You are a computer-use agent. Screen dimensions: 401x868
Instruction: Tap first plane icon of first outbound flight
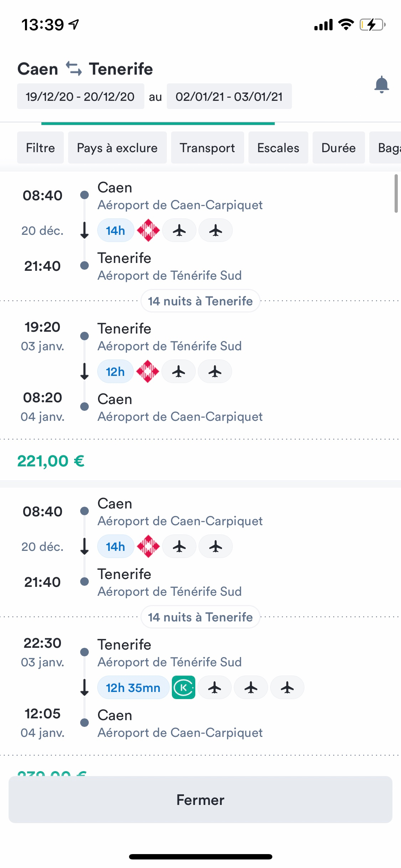coord(179,231)
